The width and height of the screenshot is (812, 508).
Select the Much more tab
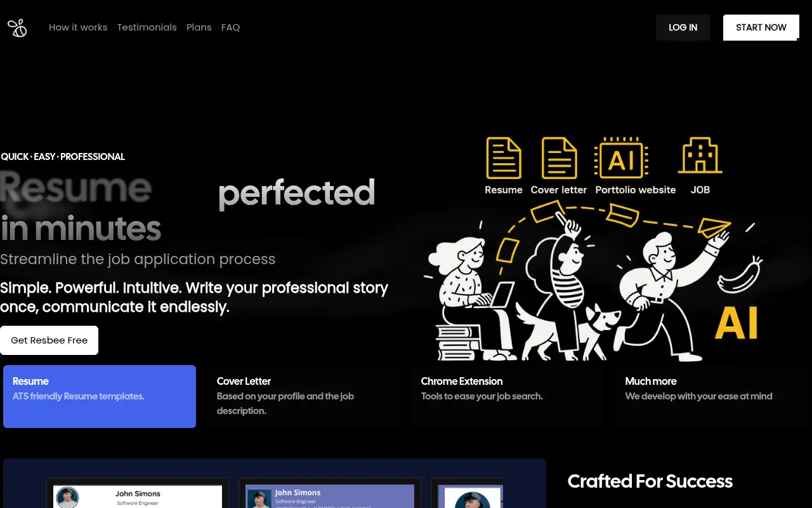(x=712, y=396)
